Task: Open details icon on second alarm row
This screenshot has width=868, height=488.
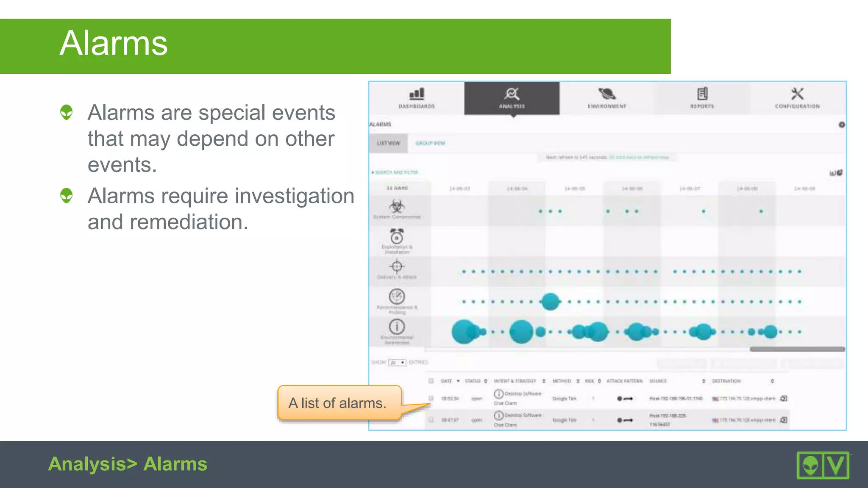Action: point(784,420)
